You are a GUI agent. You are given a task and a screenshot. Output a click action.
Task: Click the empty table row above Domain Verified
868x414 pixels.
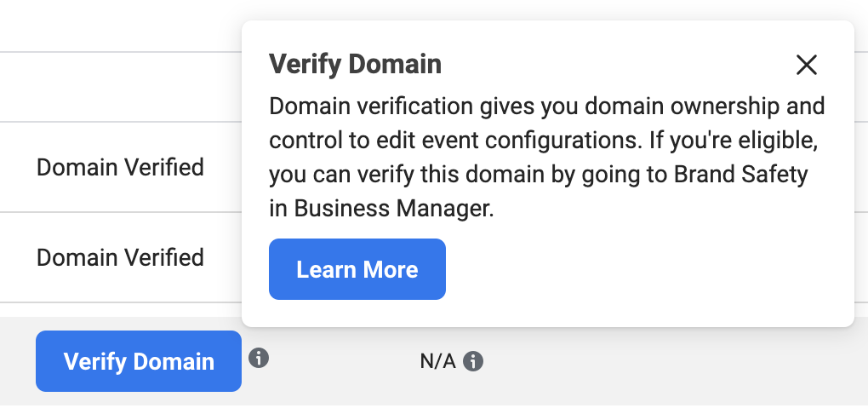point(121,87)
